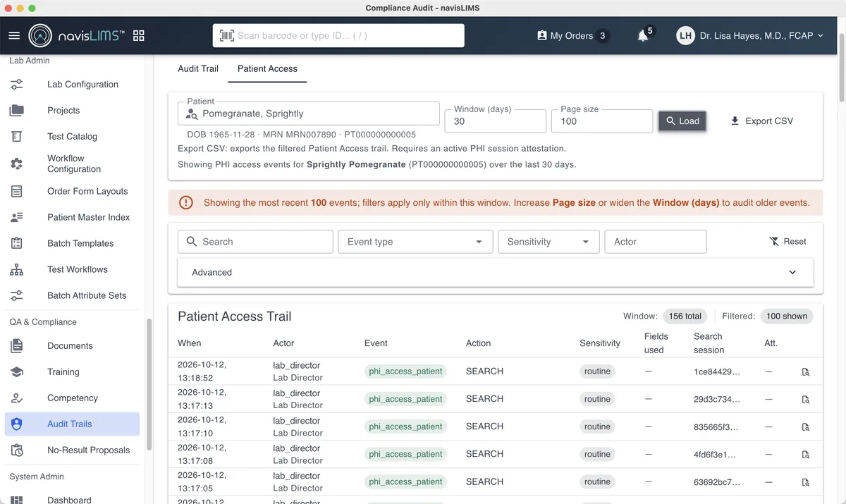Viewport: 846px width, 504px height.
Task: Open Lab Configuration in sidebar
Action: pos(72,85)
